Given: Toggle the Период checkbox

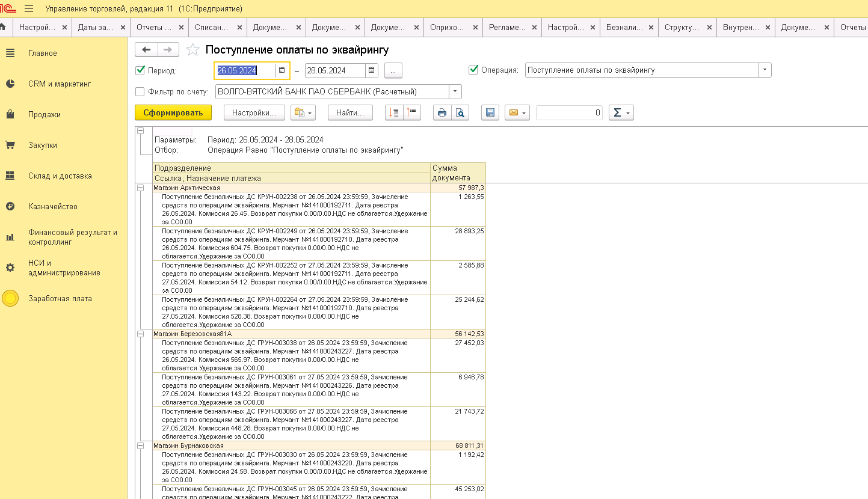Looking at the screenshot, I should (140, 70).
